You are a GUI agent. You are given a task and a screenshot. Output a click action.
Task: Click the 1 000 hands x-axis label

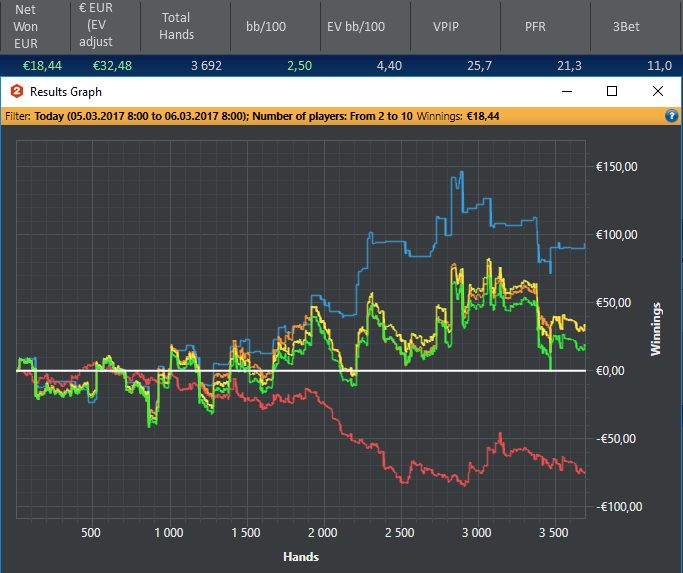tap(169, 532)
